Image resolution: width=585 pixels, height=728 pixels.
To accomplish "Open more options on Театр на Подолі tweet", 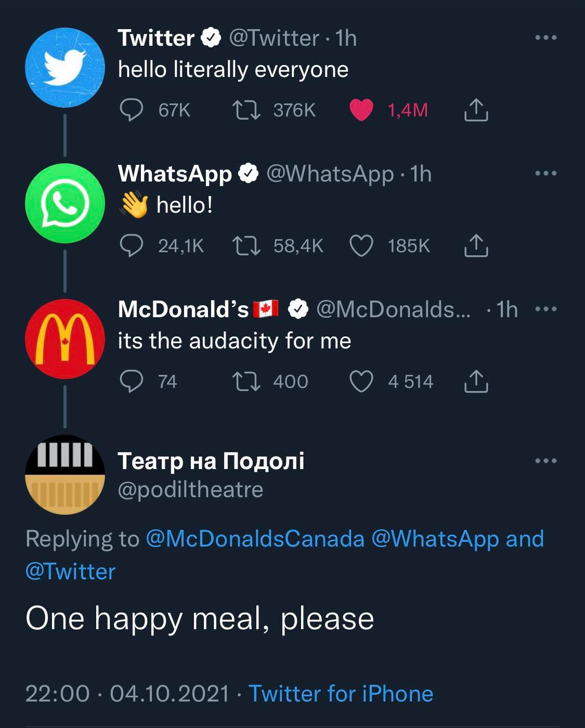I will pos(546,461).
